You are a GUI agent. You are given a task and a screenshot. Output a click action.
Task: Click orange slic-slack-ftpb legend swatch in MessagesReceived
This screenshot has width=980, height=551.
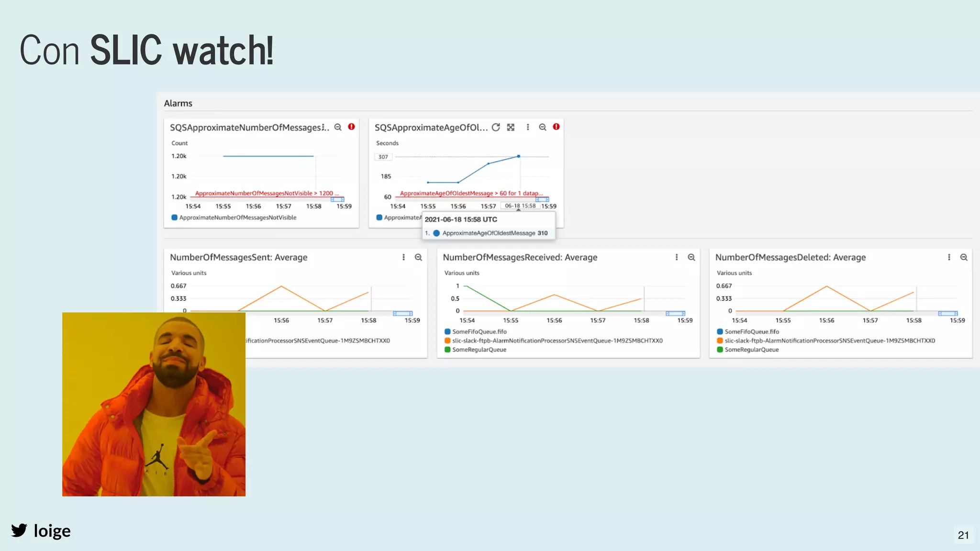pyautogui.click(x=447, y=341)
